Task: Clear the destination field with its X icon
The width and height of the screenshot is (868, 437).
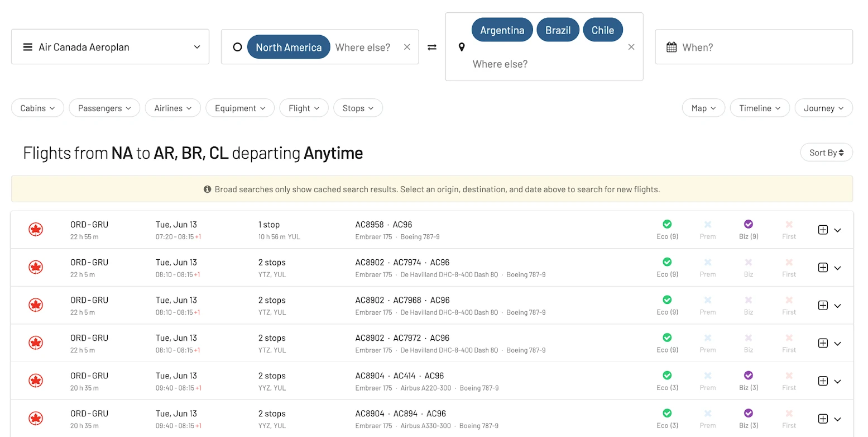Action: [631, 47]
